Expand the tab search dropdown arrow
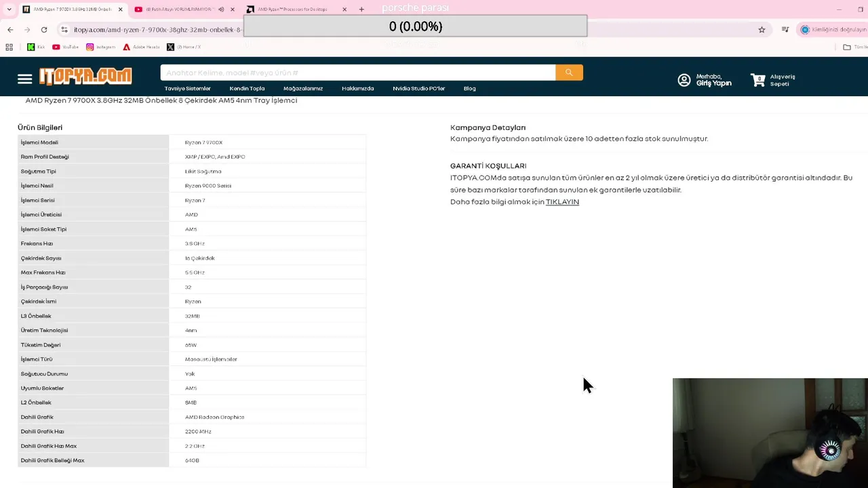 point(9,9)
